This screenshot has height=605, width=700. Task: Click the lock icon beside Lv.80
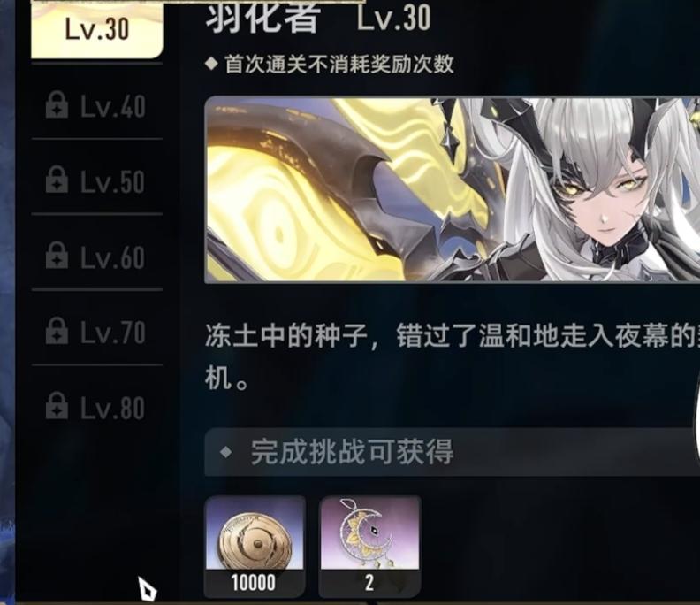point(57,406)
